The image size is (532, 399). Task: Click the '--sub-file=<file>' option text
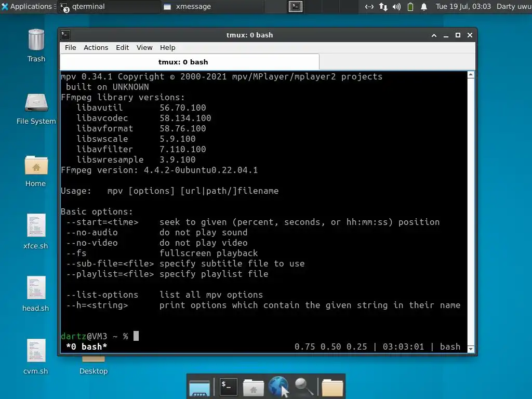coord(110,263)
